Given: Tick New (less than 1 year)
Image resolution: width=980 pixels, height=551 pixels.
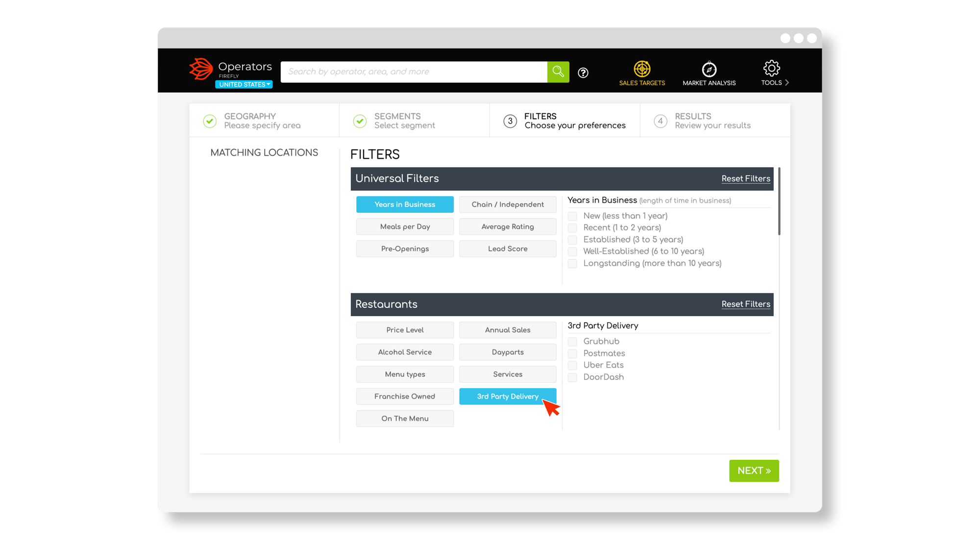Looking at the screenshot, I should (x=572, y=216).
